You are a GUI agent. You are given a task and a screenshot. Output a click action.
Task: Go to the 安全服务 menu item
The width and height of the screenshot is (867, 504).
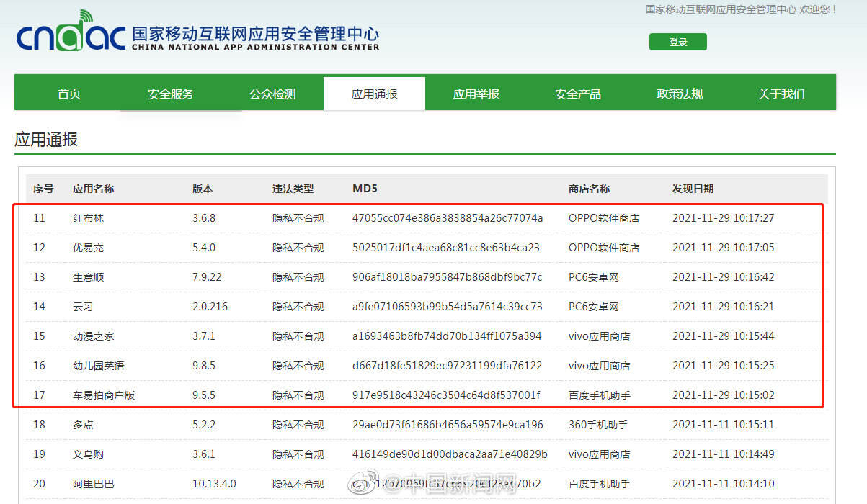click(x=171, y=94)
